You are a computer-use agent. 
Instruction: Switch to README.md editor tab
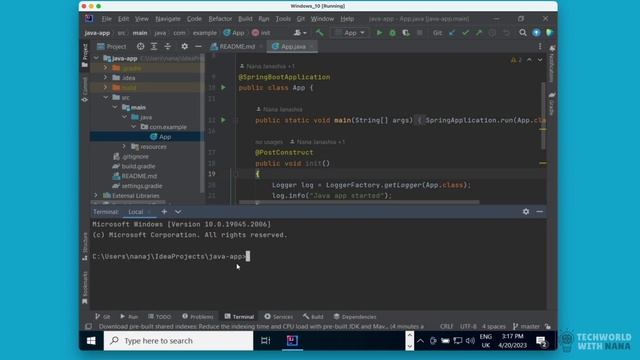236,47
